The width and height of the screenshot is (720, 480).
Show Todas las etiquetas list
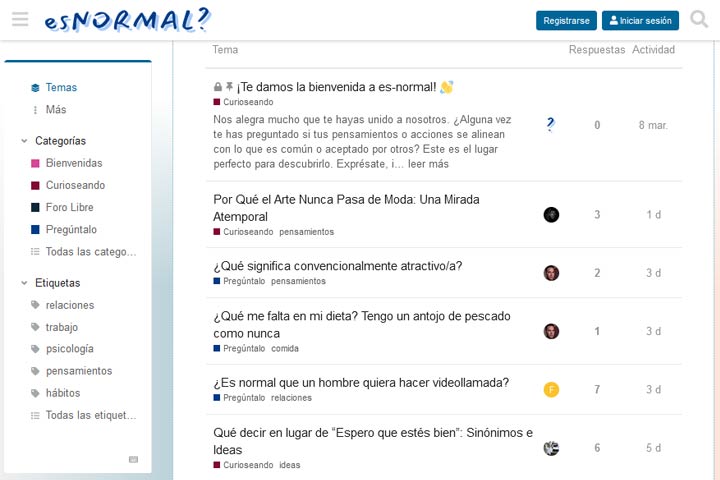[91, 415]
